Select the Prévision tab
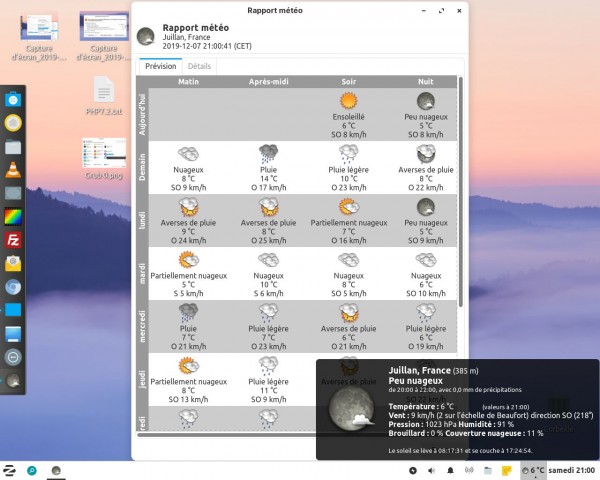Screen dimensions: 600x480 160,66
